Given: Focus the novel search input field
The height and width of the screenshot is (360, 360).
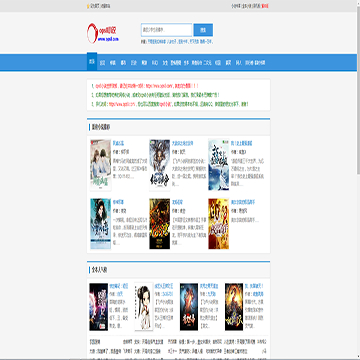Looking at the screenshot, I should (166, 30).
